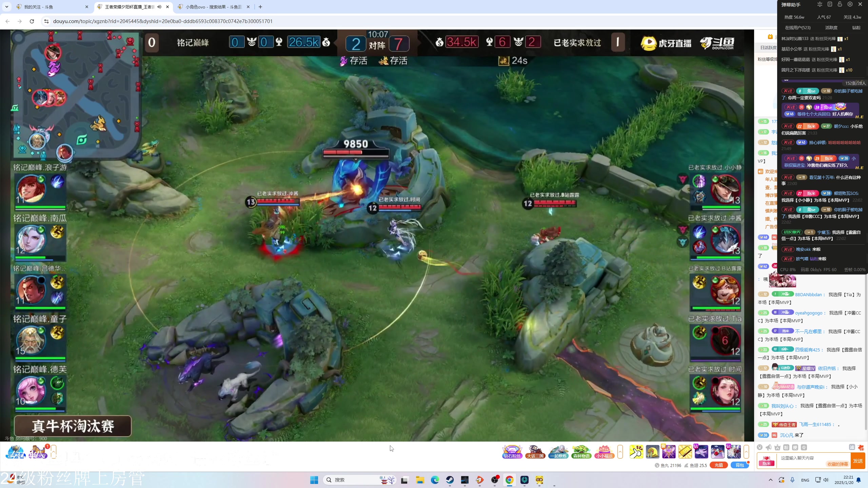Viewport: 868px width, 488px height.
Task: Open volume control in system tray
Action: click(826, 480)
